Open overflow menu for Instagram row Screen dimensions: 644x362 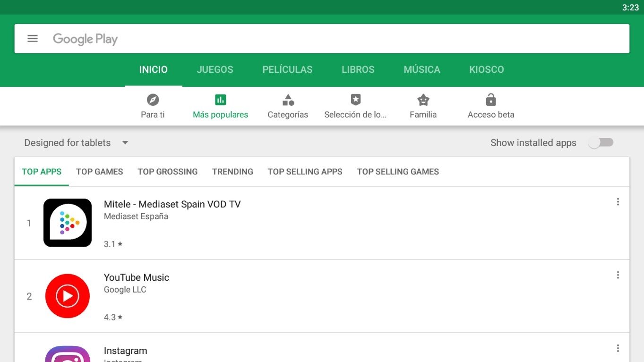pyautogui.click(x=618, y=348)
